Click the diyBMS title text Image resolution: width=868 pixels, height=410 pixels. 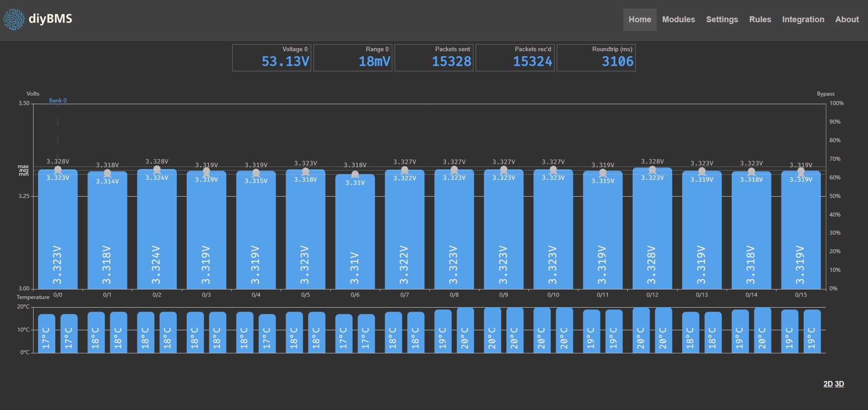(50, 19)
